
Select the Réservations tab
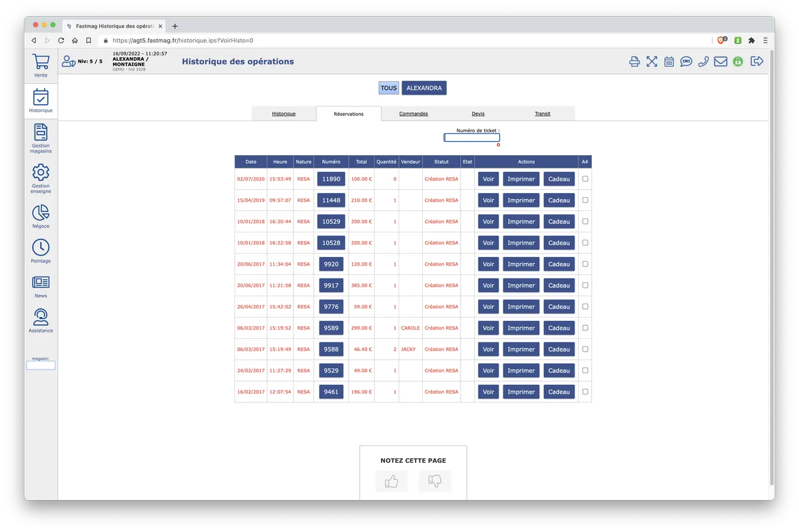pyautogui.click(x=349, y=114)
